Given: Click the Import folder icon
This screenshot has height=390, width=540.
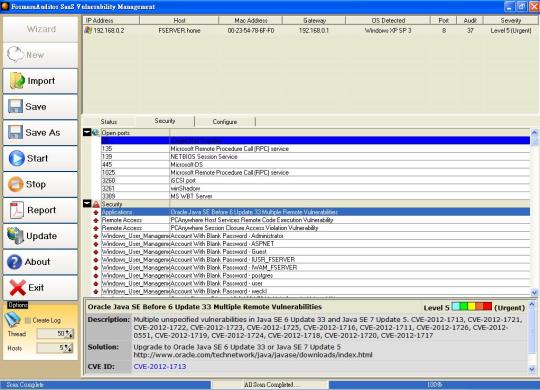Looking at the screenshot, I should pyautogui.click(x=17, y=81).
